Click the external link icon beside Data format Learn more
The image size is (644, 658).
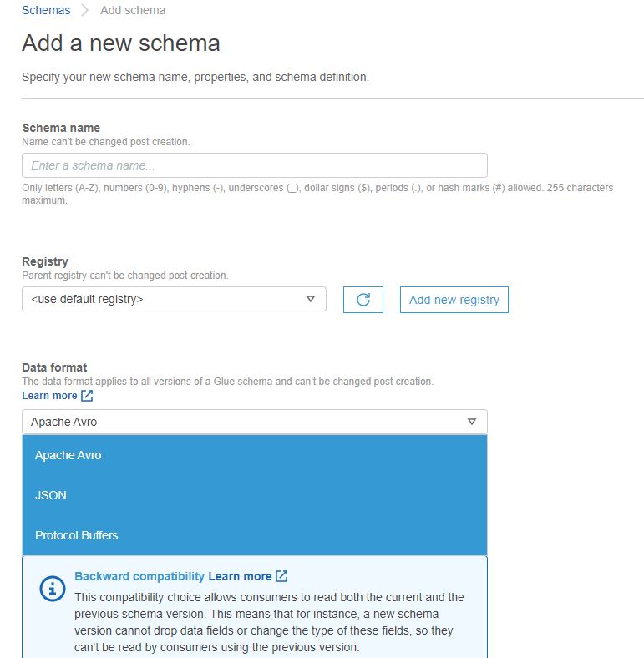click(x=87, y=396)
